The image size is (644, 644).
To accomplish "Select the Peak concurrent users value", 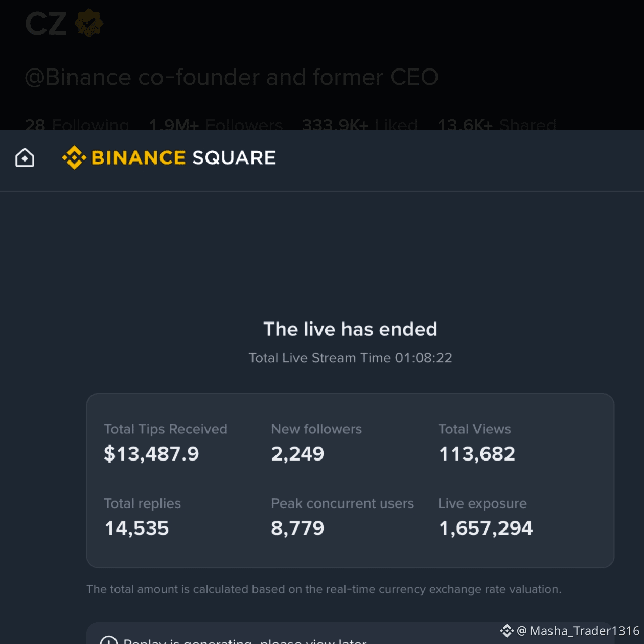I will pos(297,528).
